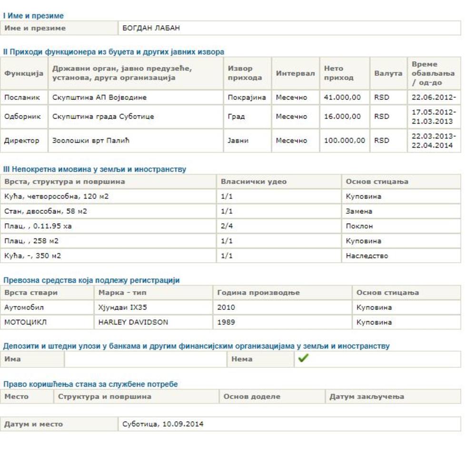Click the green checkmark next to Нема
Image resolution: width=476 pixels, height=454 pixels.
[302, 359]
